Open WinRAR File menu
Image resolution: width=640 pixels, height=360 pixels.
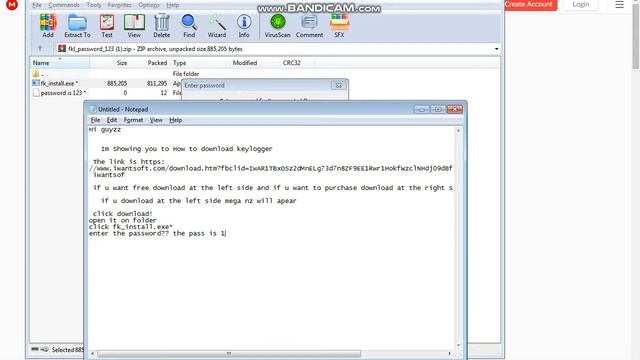(x=37, y=5)
